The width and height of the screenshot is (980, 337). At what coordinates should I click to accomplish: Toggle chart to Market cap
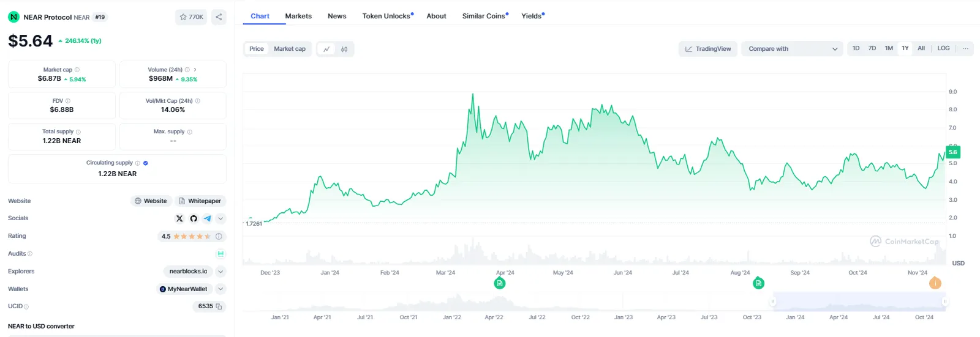[x=290, y=49]
